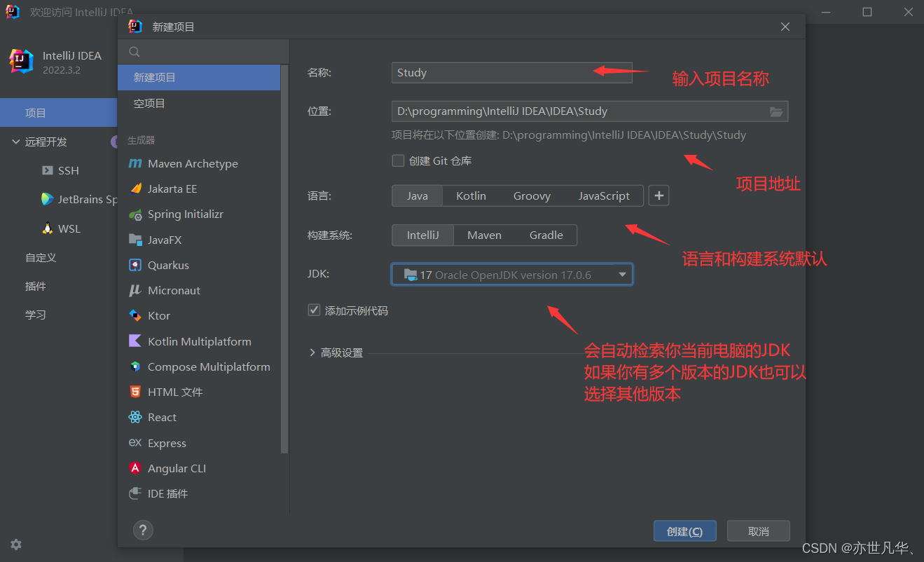This screenshot has width=924, height=562.
Task: Select Maven build system
Action: pyautogui.click(x=484, y=235)
